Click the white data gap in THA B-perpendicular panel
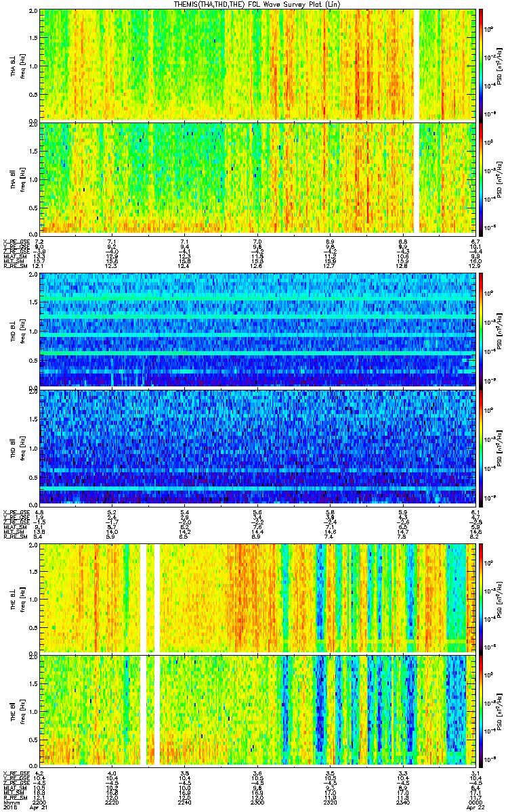This screenshot has width=508, height=812. pyautogui.click(x=417, y=64)
